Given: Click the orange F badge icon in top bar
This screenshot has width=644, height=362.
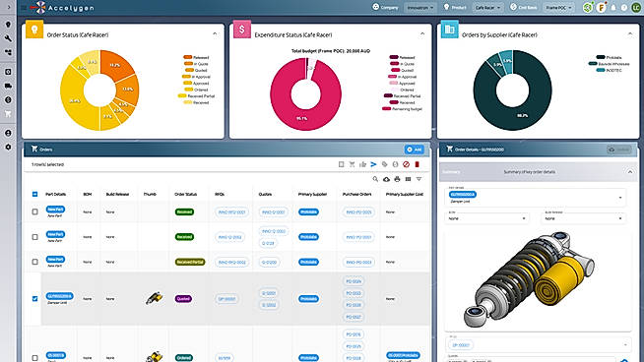Looking at the screenshot, I should tap(601, 8).
